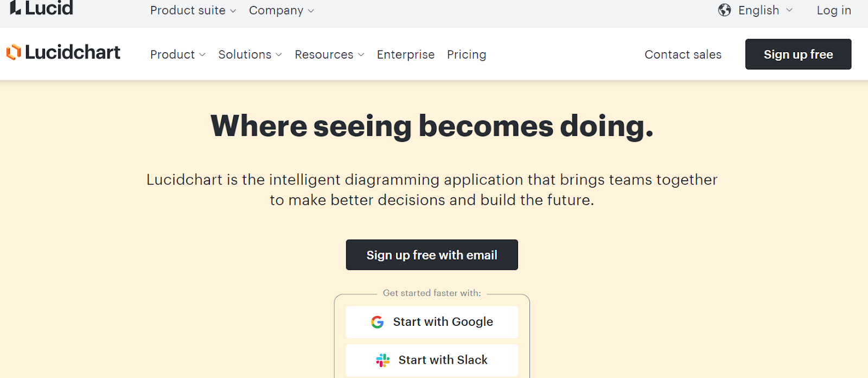Click the Lucidchart wordmark text
This screenshot has width=868, height=378.
point(73,52)
